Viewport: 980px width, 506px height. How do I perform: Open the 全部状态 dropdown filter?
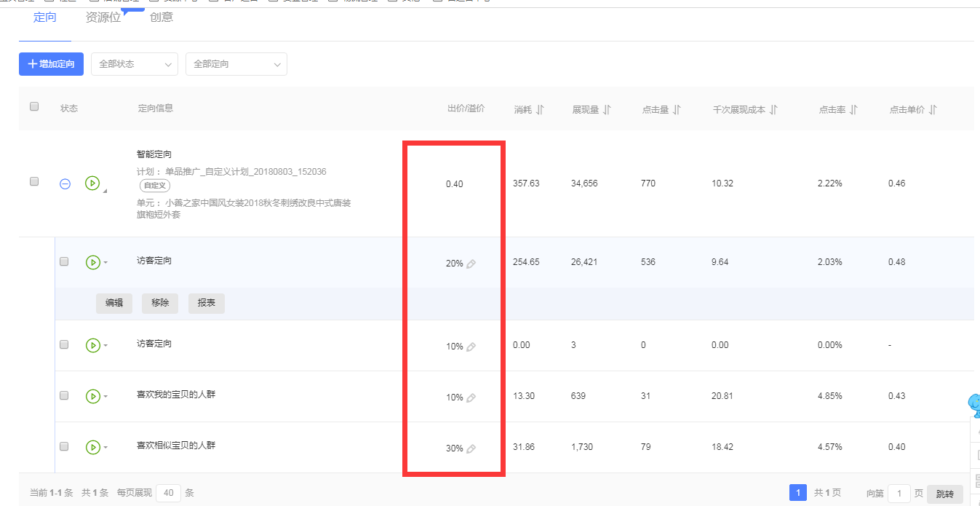[135, 64]
